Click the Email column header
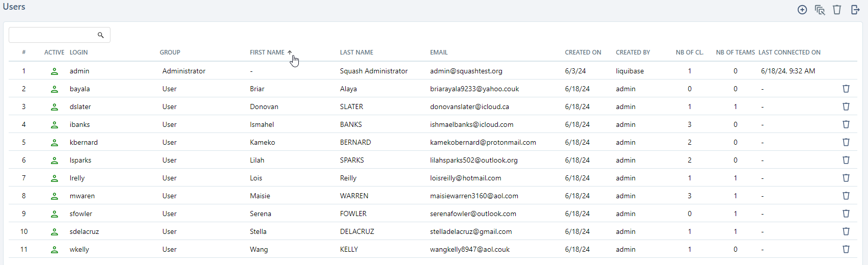 pos(439,52)
